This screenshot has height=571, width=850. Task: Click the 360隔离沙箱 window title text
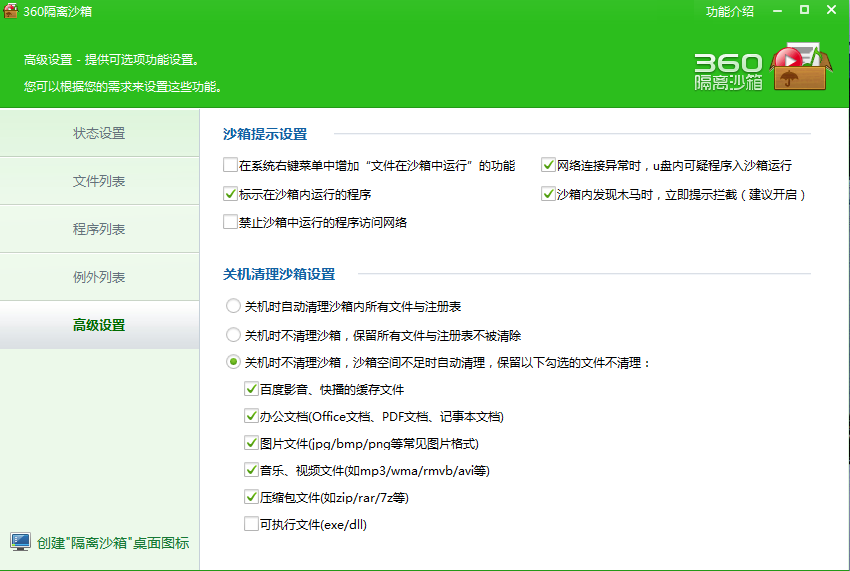click(x=57, y=11)
